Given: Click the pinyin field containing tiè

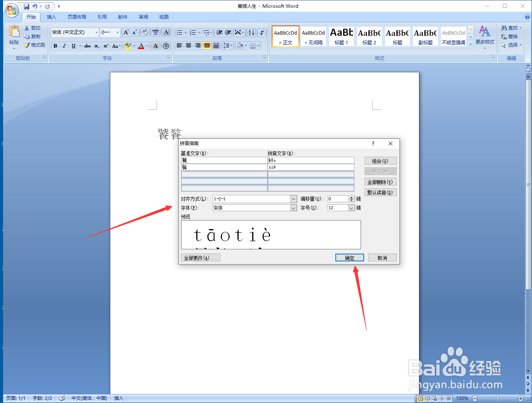Looking at the screenshot, I should [x=311, y=167].
